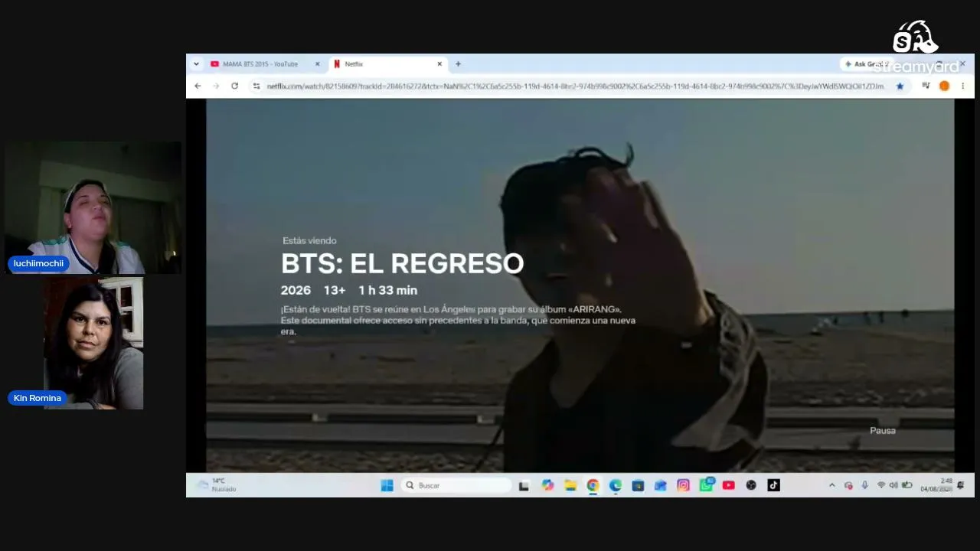
Task: Launch Copilot from the taskbar
Action: pyautogui.click(x=547, y=485)
